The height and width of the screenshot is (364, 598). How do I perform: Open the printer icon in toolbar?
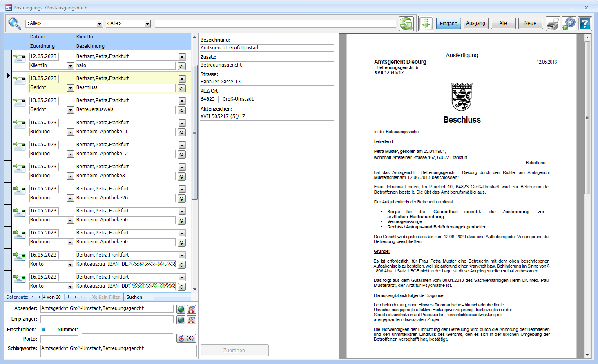(x=553, y=24)
